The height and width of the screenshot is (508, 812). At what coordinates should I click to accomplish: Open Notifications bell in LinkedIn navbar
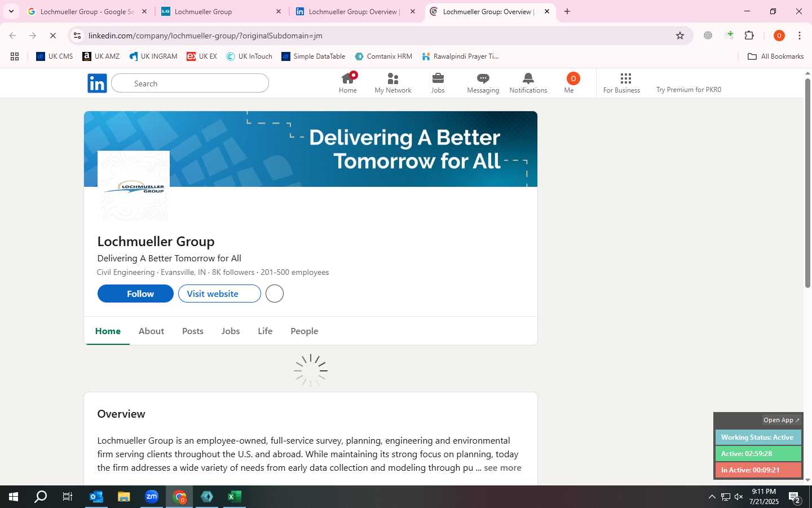tap(528, 83)
